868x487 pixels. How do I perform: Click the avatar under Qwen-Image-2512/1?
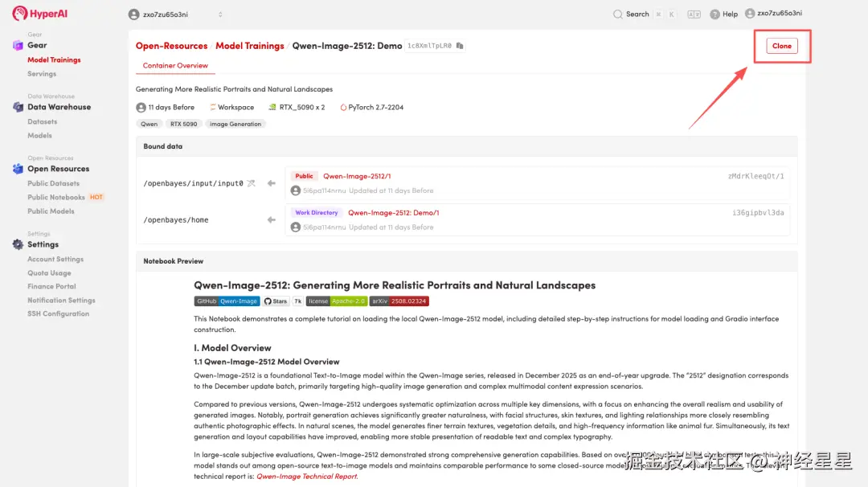tap(296, 190)
